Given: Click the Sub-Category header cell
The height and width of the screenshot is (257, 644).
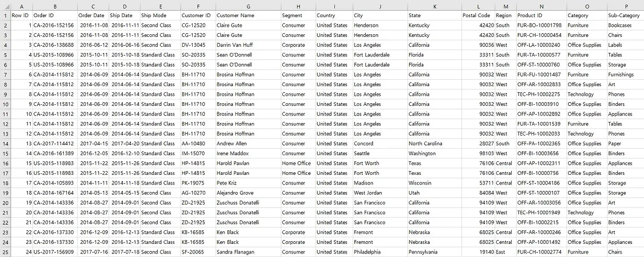Looking at the screenshot, I should pyautogui.click(x=625, y=15).
